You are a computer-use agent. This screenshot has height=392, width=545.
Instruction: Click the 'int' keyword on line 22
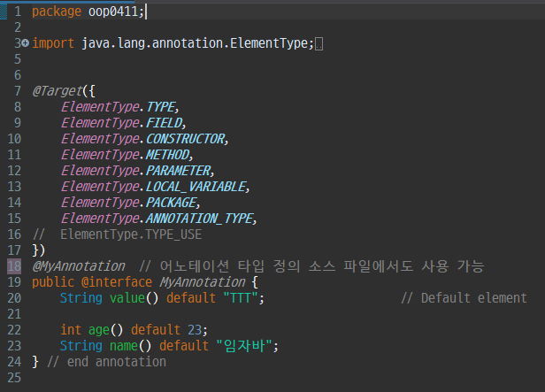[x=71, y=330]
